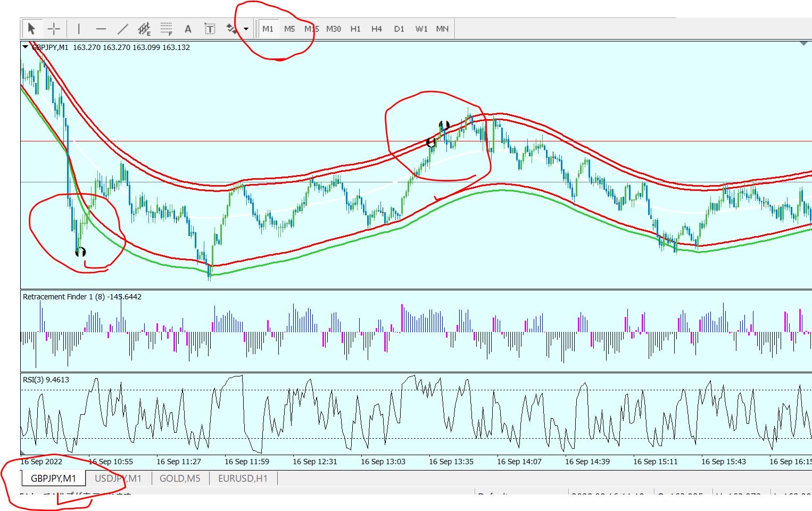
Task: Add text with the A tool
Action: click(x=188, y=29)
